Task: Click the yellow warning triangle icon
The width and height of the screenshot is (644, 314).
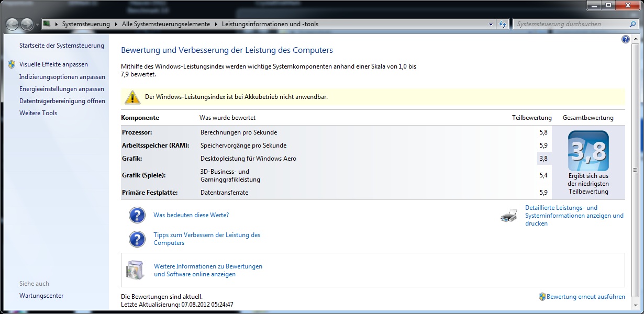Action: pyautogui.click(x=132, y=97)
